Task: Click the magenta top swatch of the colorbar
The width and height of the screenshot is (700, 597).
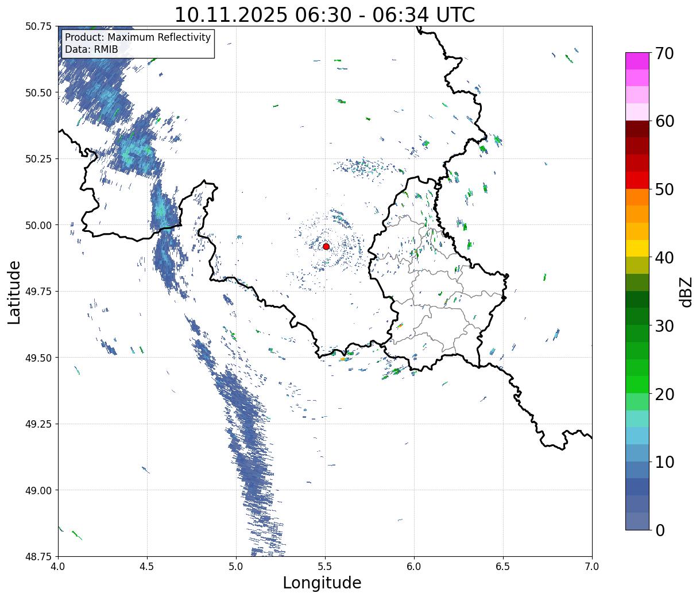Action: point(637,61)
